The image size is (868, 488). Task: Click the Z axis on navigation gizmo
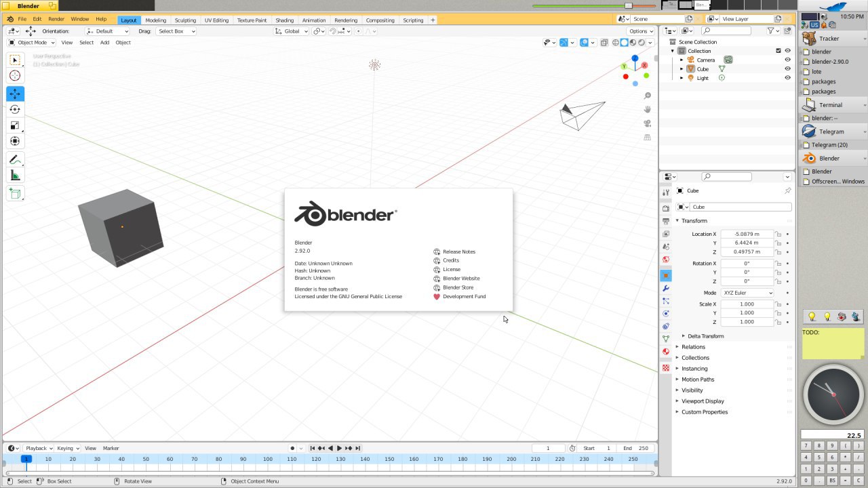[635, 59]
